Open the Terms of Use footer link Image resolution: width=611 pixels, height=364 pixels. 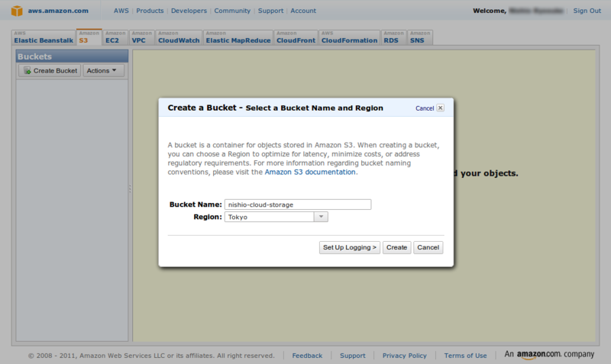pyautogui.click(x=465, y=356)
